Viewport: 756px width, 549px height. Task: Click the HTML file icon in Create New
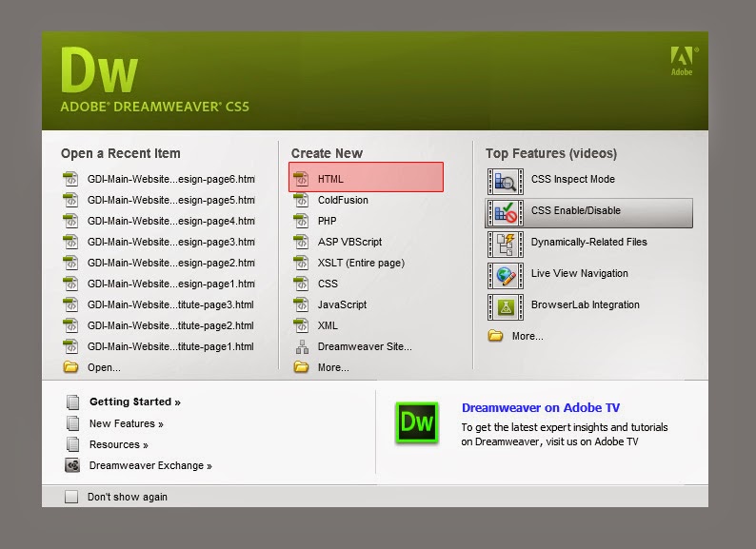click(301, 179)
